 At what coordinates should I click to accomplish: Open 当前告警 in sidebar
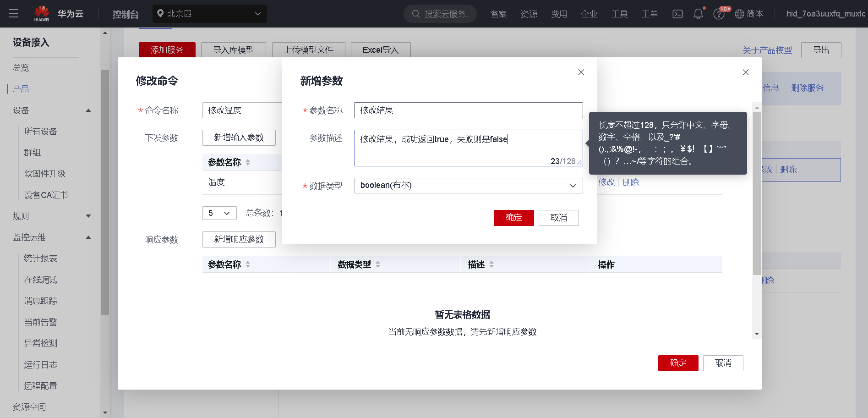pyautogui.click(x=41, y=322)
